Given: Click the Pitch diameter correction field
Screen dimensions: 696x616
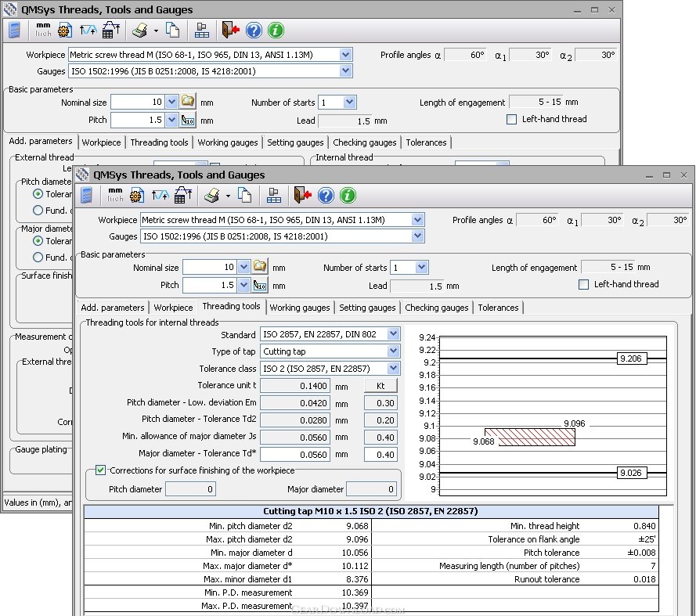Looking at the screenshot, I should pos(190,489).
